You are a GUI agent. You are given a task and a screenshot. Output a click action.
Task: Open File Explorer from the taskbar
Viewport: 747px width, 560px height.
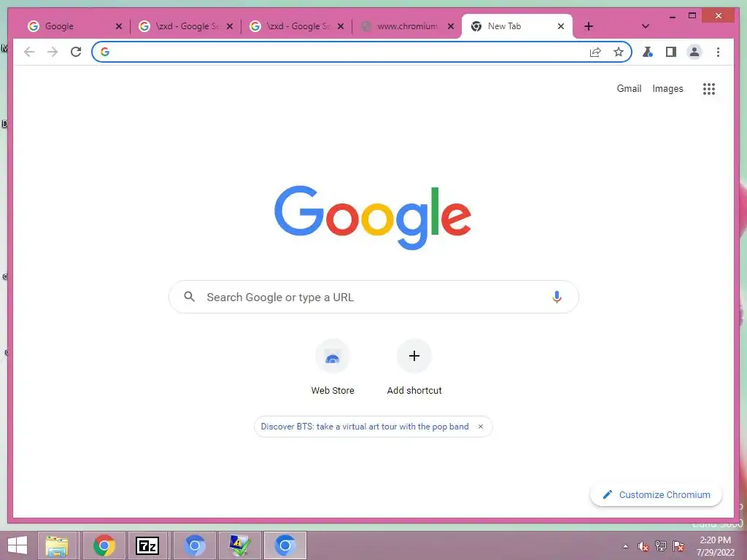(57, 545)
